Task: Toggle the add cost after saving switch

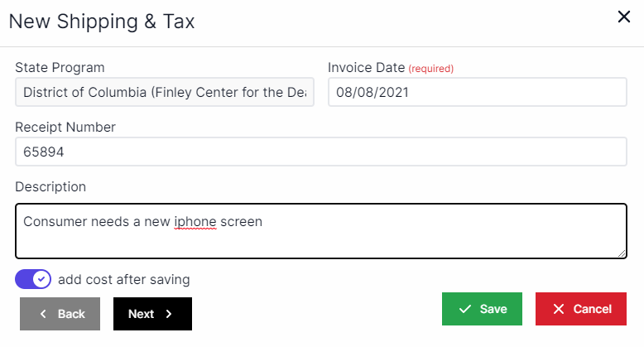Action: pyautogui.click(x=33, y=279)
